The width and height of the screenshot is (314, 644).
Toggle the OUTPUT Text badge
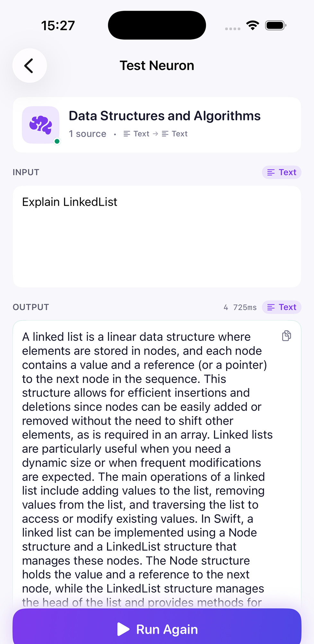281,307
